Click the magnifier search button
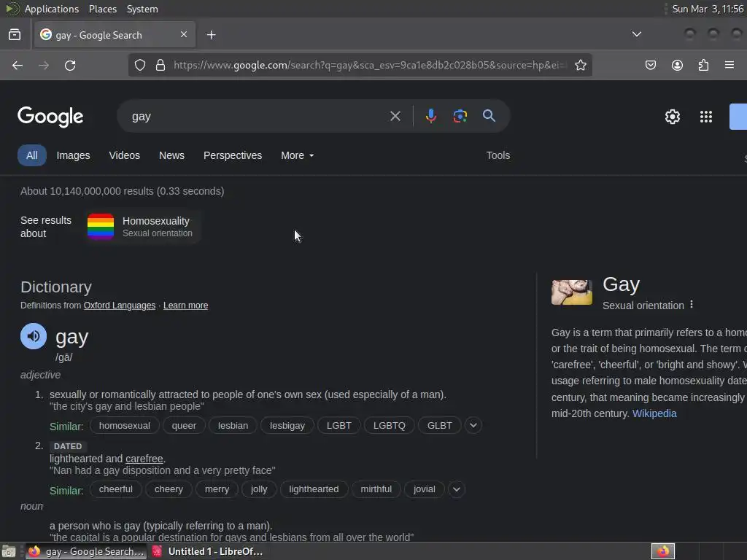 pos(489,116)
